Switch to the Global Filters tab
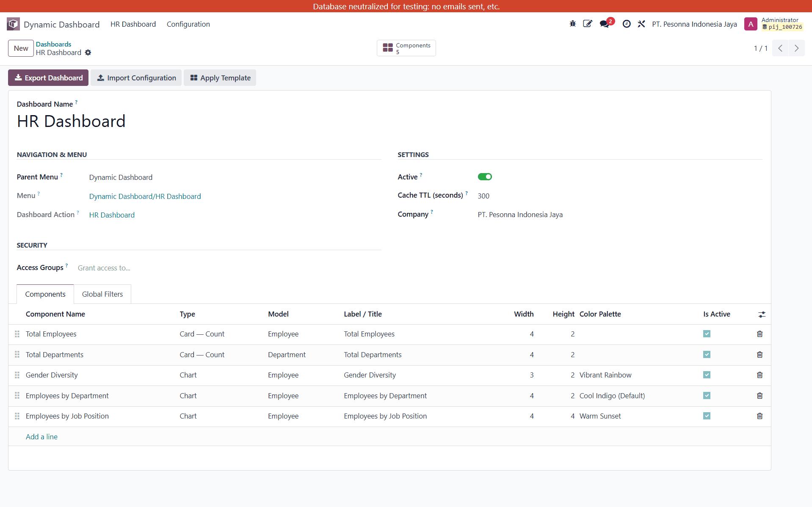812x507 pixels. coord(102,294)
